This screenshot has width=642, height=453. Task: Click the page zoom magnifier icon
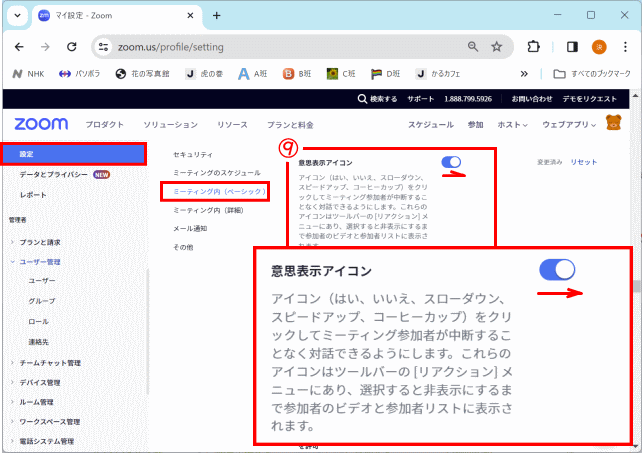[473, 47]
